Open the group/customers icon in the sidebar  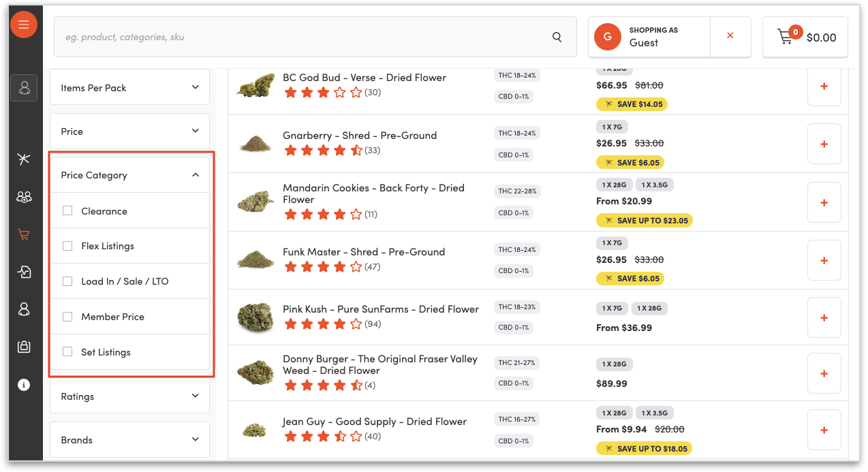[x=24, y=197]
